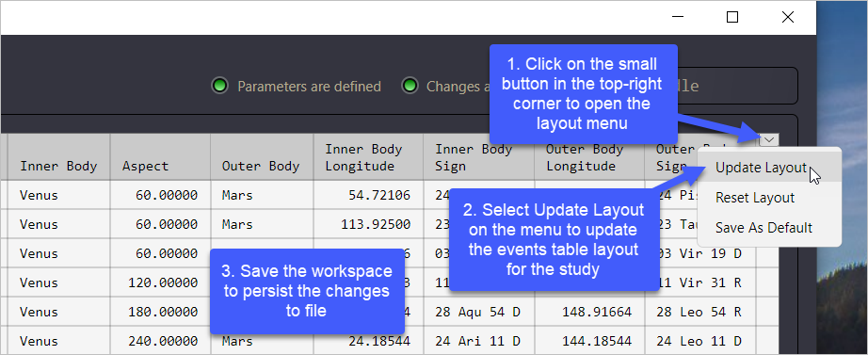Image resolution: width=868 pixels, height=355 pixels.
Task: Select the 24.18544 inner longitude cell
Action: pyautogui.click(x=368, y=341)
